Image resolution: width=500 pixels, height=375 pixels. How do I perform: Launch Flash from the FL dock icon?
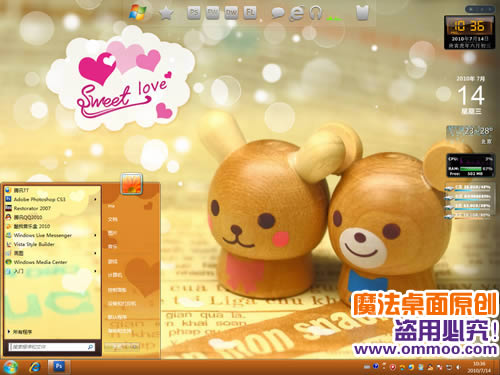[x=250, y=13]
